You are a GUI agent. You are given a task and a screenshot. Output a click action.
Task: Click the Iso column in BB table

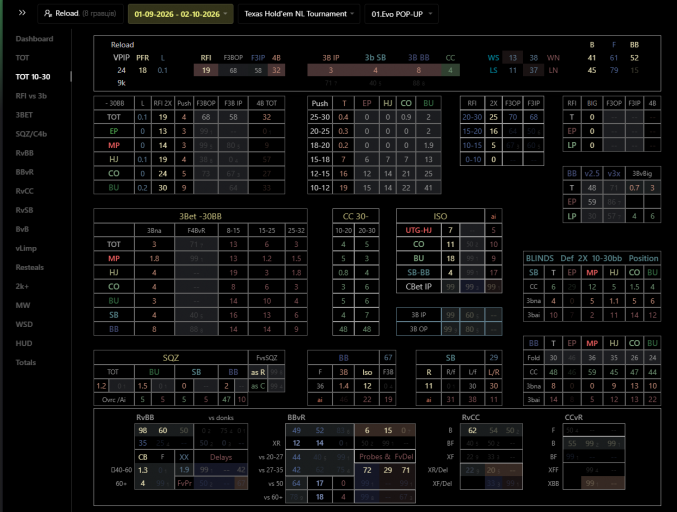[367, 372]
